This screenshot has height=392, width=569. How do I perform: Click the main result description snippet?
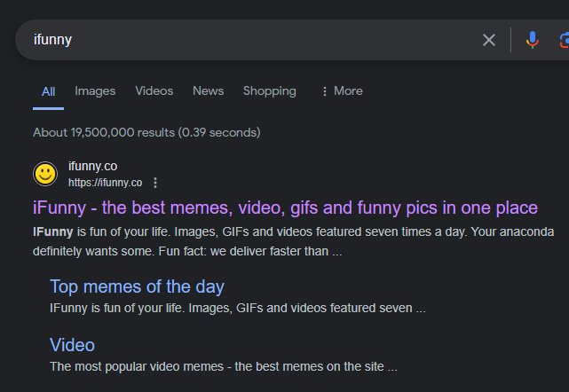[293, 241]
